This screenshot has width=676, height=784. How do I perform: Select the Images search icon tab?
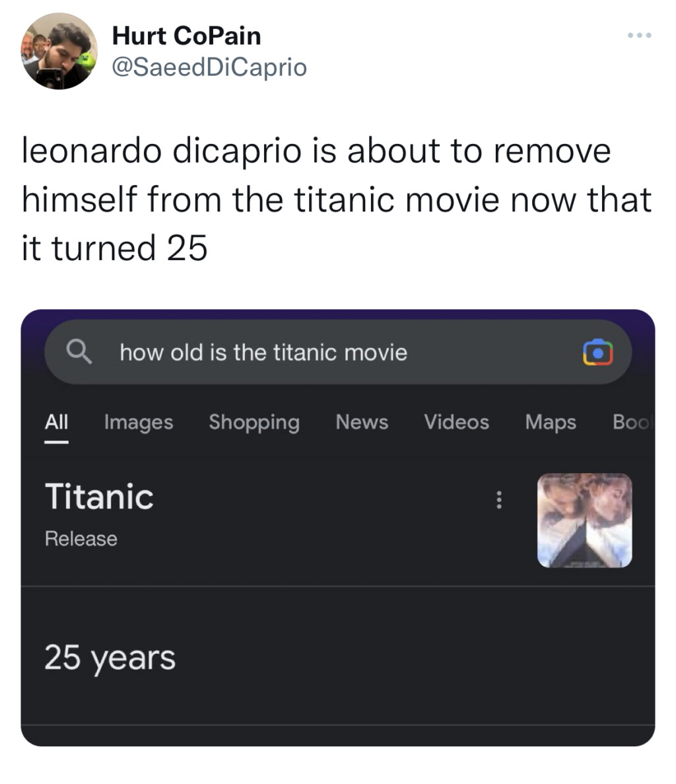tap(137, 423)
